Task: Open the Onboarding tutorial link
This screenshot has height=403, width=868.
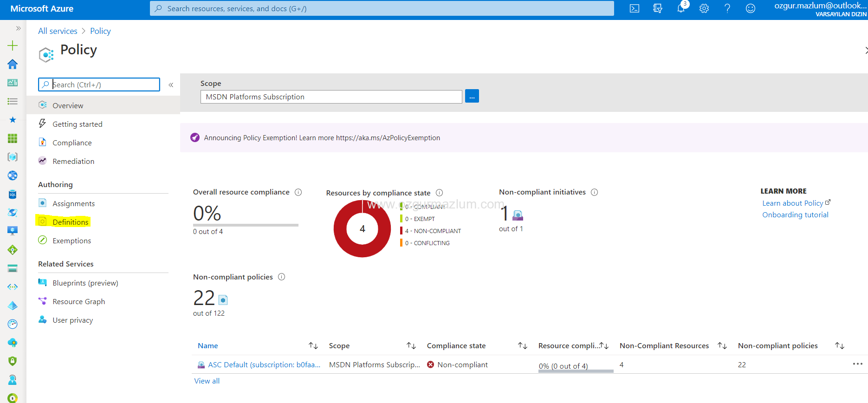Action: coord(795,214)
